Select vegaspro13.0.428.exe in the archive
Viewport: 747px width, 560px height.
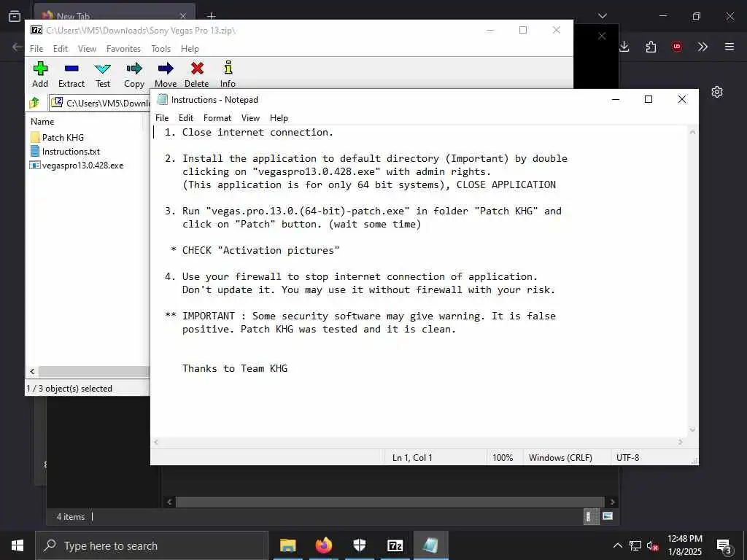pos(77,166)
